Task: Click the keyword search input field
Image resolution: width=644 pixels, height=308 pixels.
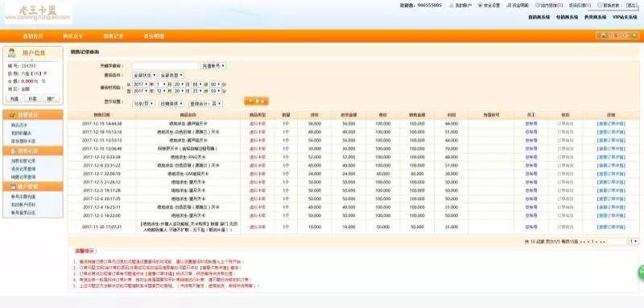Action: click(x=165, y=66)
